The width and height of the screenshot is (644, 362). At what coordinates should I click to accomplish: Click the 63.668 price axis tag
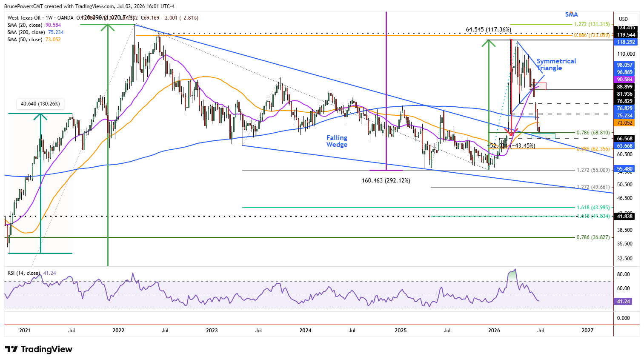pyautogui.click(x=625, y=146)
